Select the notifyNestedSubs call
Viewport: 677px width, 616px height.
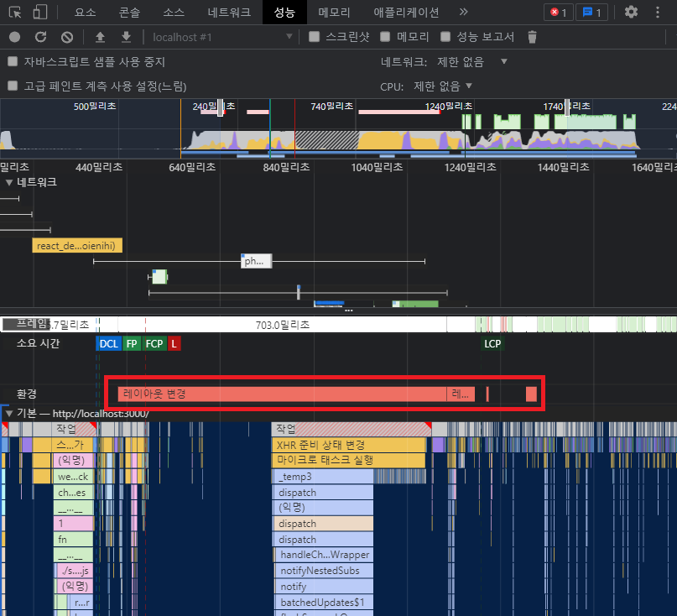click(x=324, y=571)
